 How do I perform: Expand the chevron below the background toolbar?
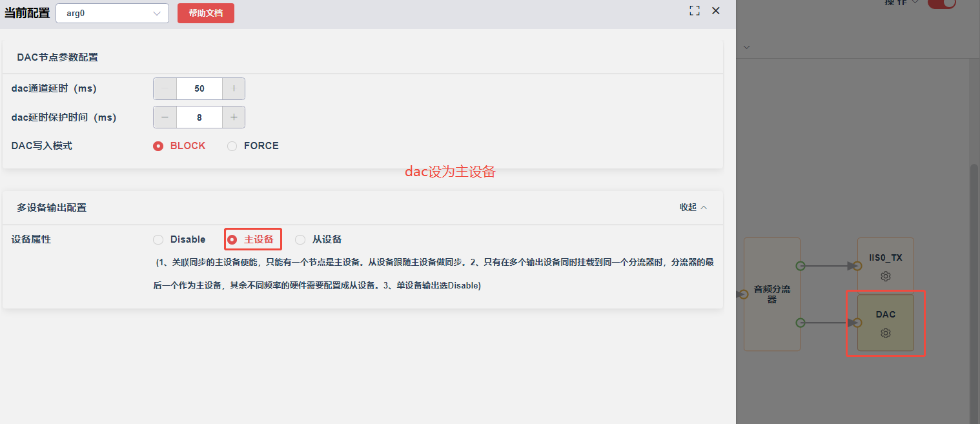[747, 47]
